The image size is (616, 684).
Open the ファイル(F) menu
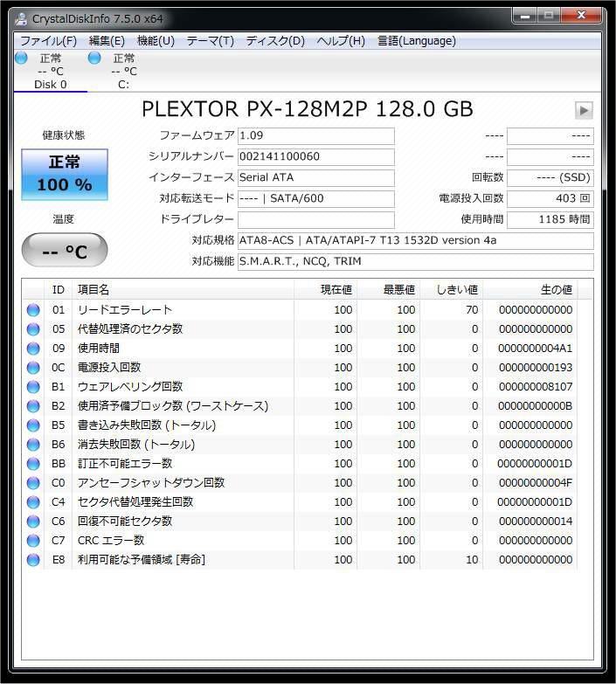pyautogui.click(x=48, y=41)
